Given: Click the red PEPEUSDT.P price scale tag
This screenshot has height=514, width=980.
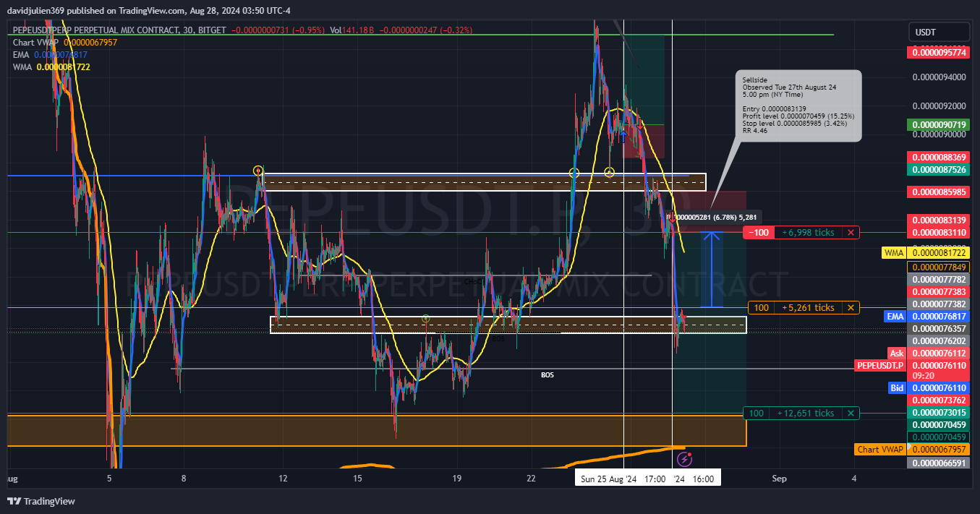Looking at the screenshot, I should click(879, 366).
